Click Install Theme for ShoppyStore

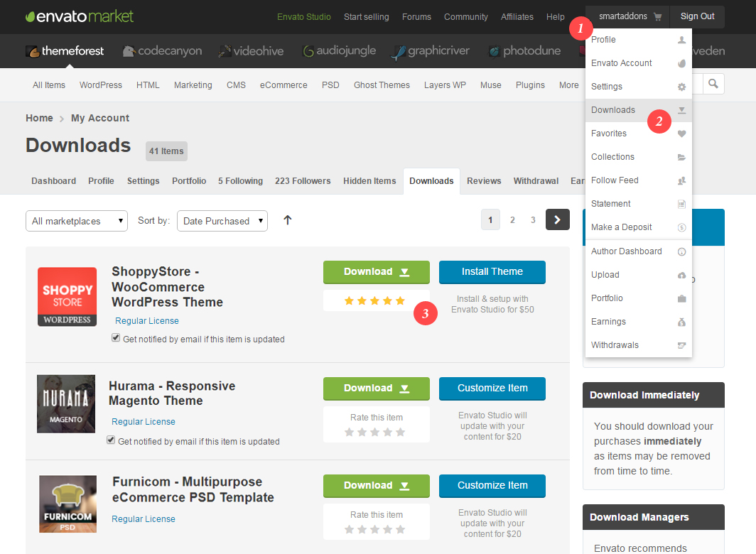492,272
